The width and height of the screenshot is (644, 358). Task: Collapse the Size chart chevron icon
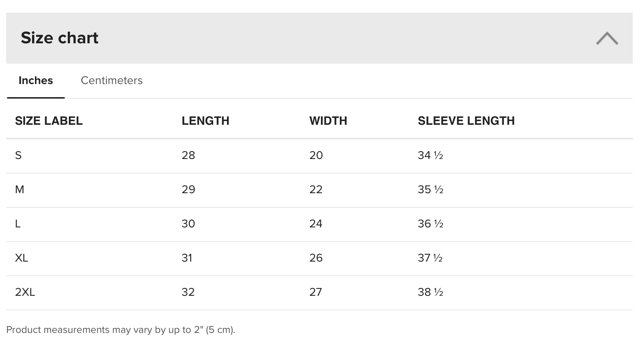[607, 38]
